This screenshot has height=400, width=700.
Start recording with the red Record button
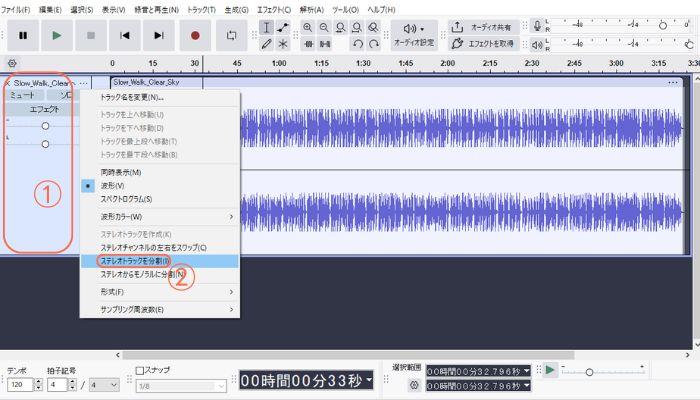[195, 35]
